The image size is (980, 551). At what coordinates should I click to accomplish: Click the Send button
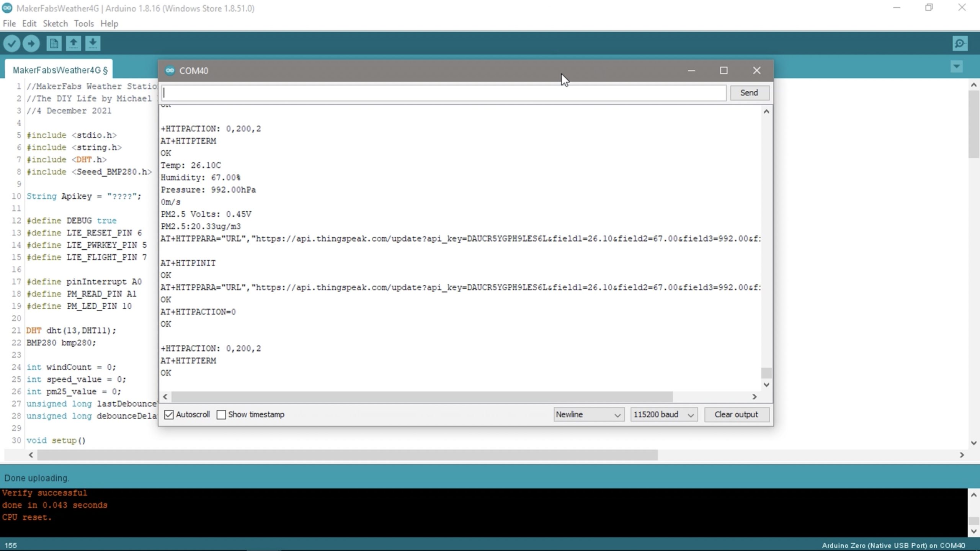pos(749,93)
